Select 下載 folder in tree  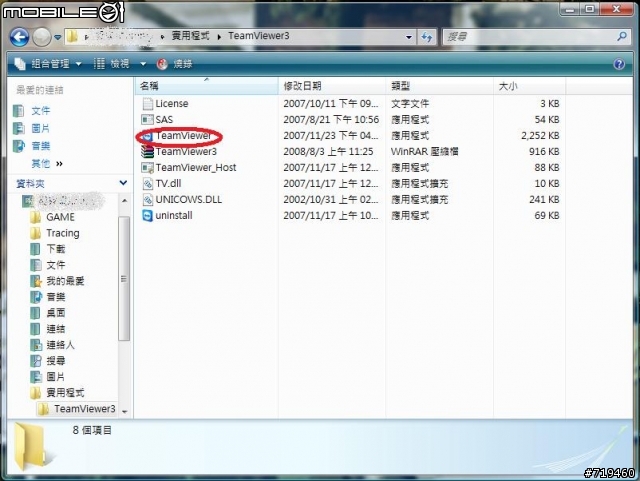pos(48,249)
